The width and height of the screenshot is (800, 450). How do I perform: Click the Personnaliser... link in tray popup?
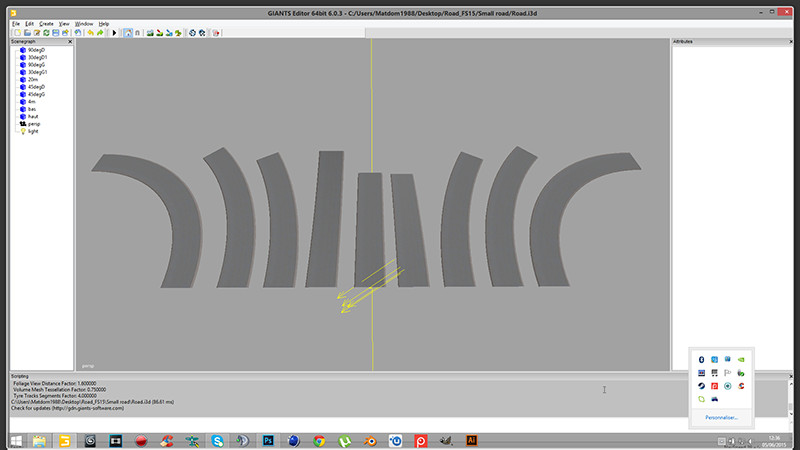click(721, 416)
